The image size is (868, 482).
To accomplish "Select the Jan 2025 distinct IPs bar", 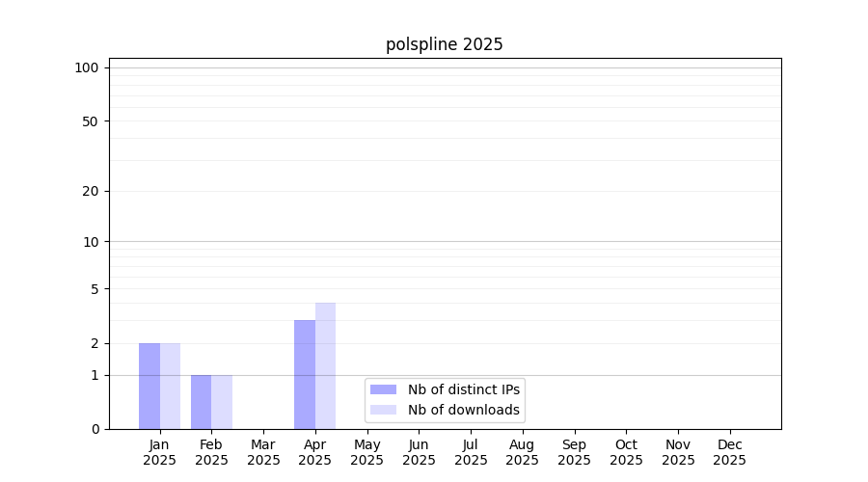I will click(x=149, y=386).
